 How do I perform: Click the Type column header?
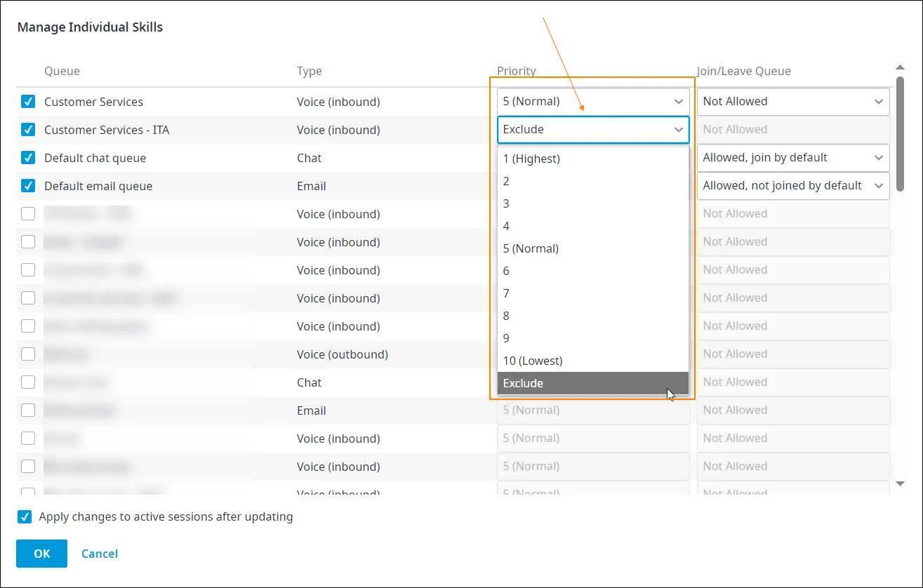(x=310, y=71)
